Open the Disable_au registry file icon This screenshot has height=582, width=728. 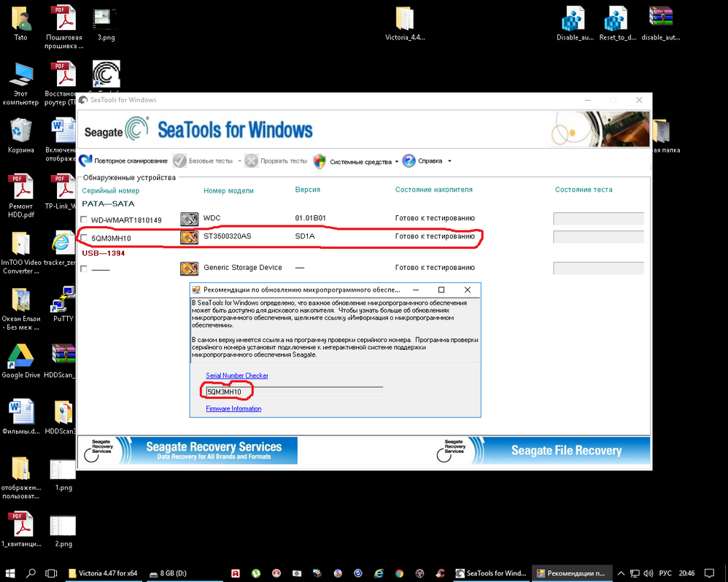(575, 24)
